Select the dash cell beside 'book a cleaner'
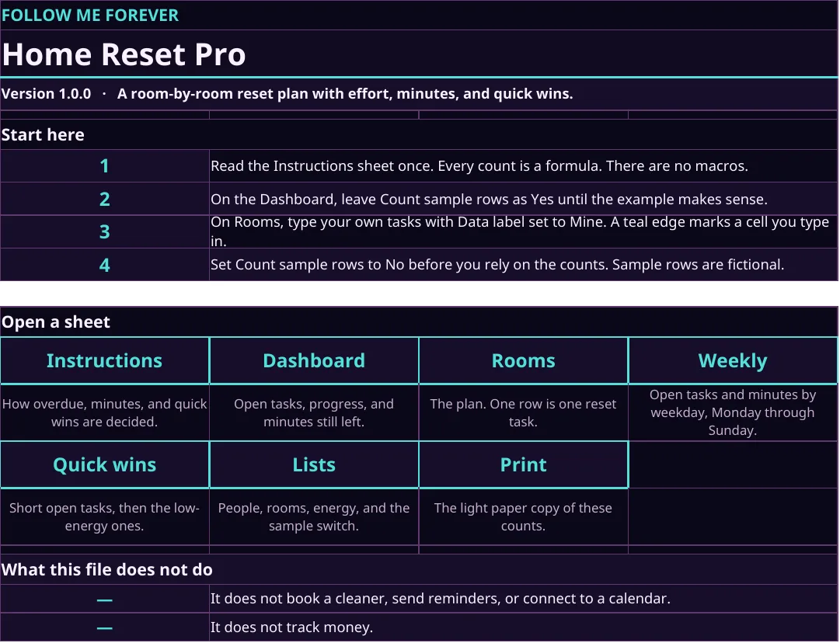 (x=104, y=599)
